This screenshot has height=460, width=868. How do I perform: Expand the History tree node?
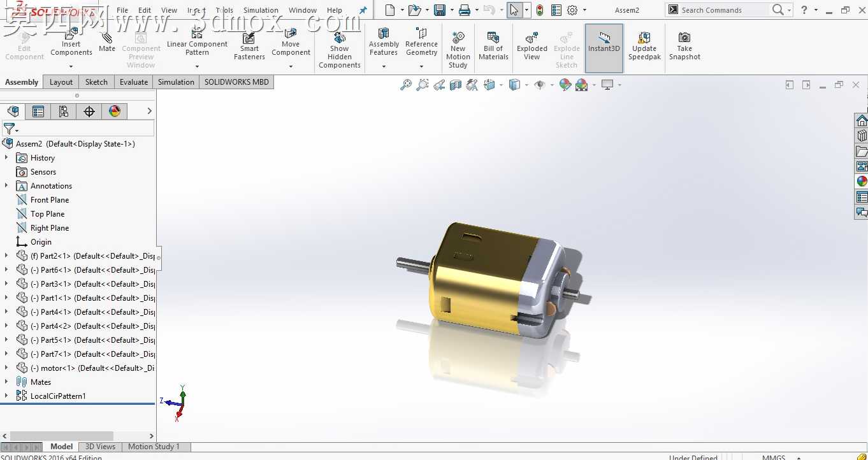(x=6, y=157)
